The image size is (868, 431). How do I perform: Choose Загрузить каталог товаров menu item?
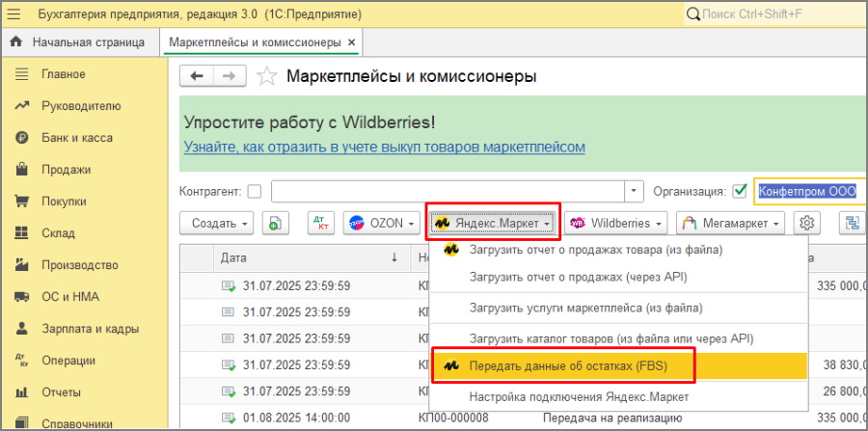click(618, 338)
